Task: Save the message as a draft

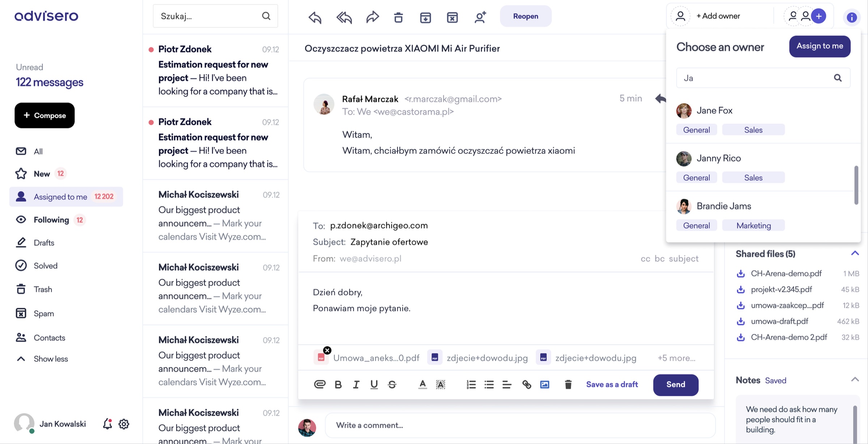Action: (x=612, y=384)
